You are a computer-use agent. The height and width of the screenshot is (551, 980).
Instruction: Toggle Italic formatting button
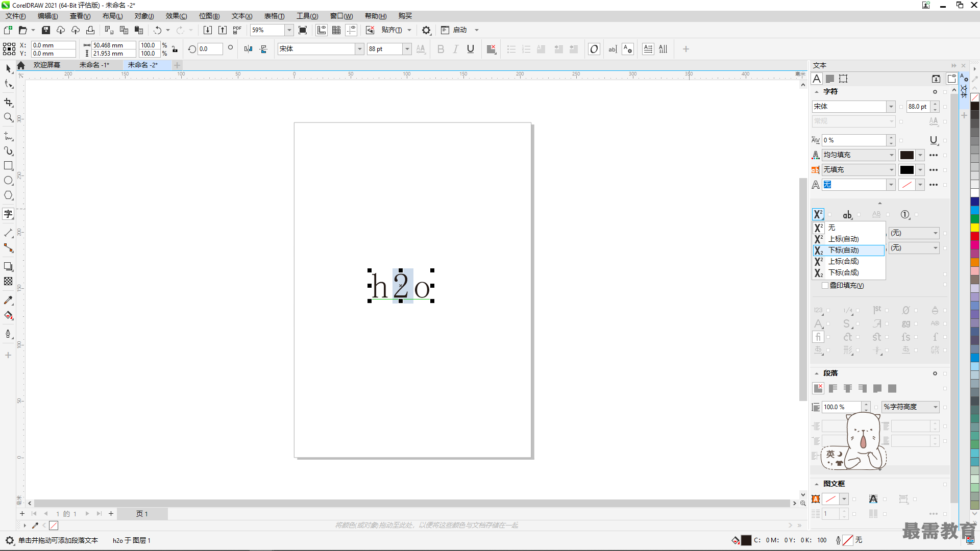pyautogui.click(x=456, y=49)
